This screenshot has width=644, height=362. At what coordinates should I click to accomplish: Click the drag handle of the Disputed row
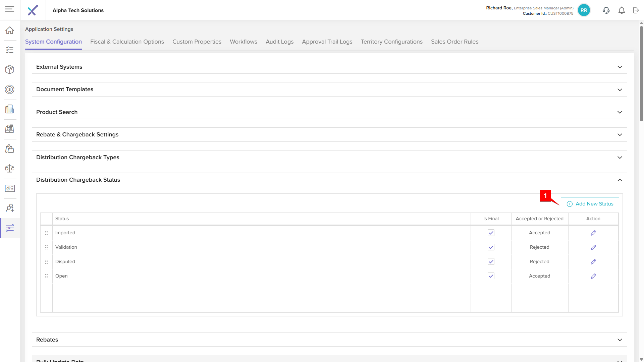(x=47, y=262)
